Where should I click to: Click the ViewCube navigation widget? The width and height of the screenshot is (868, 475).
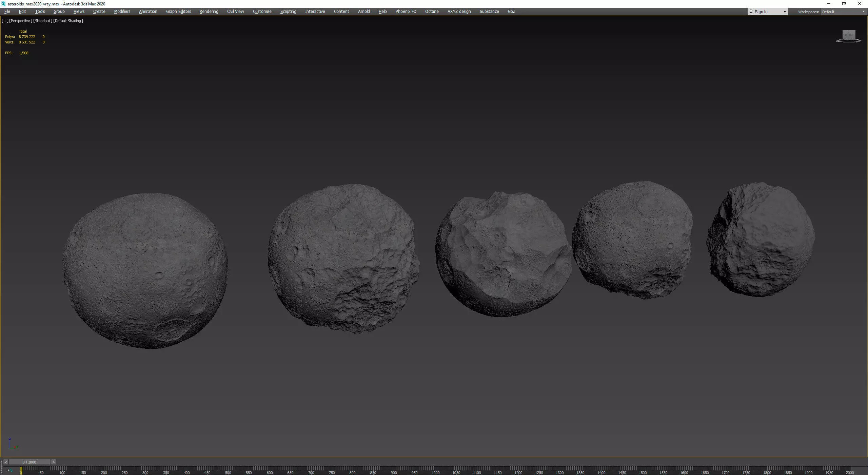click(849, 36)
